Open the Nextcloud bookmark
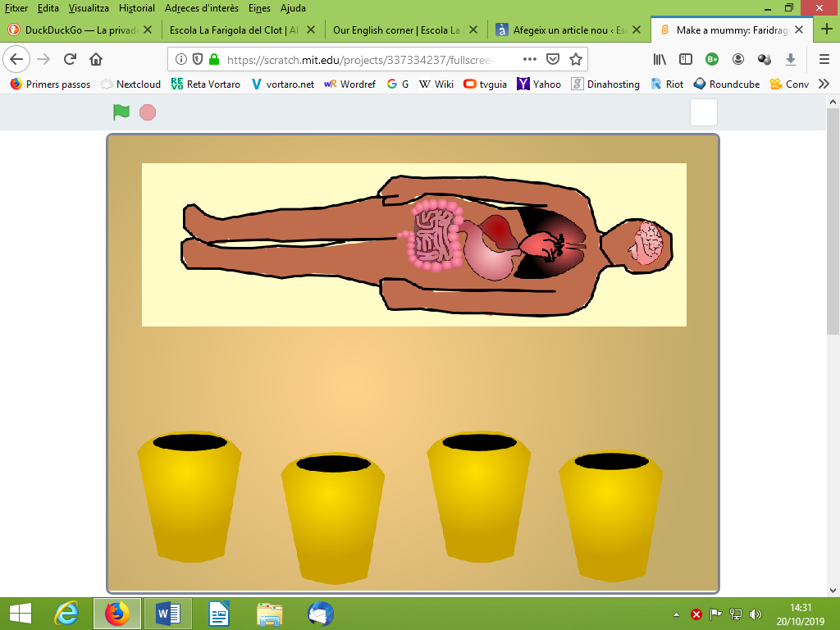This screenshot has height=630, width=840. pos(130,84)
